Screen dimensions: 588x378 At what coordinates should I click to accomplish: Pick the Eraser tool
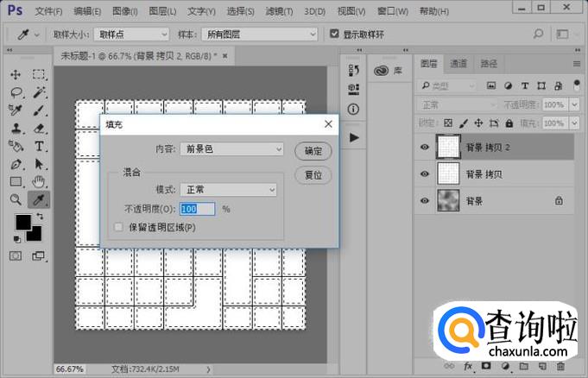[39, 129]
